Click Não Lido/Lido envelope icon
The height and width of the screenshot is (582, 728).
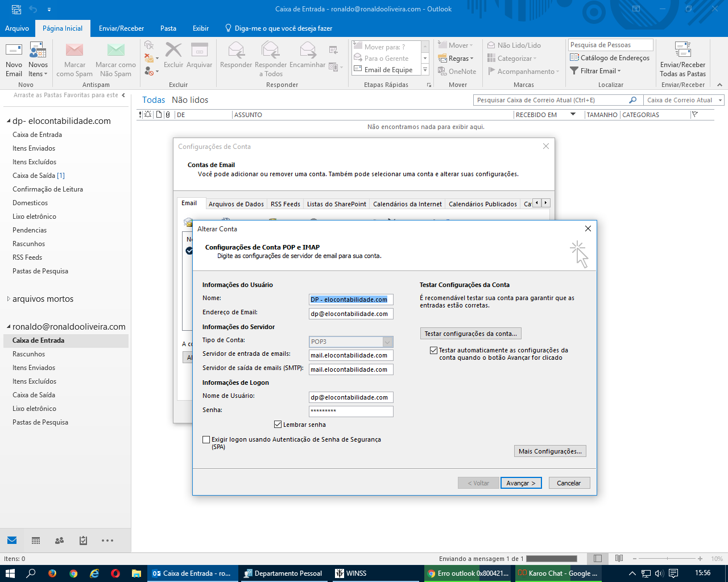[x=491, y=45]
